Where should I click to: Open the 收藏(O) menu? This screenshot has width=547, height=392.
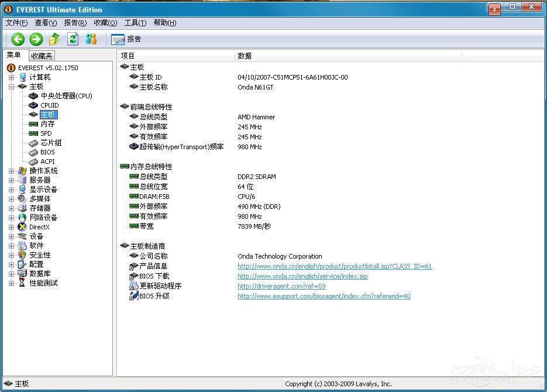pyautogui.click(x=105, y=23)
